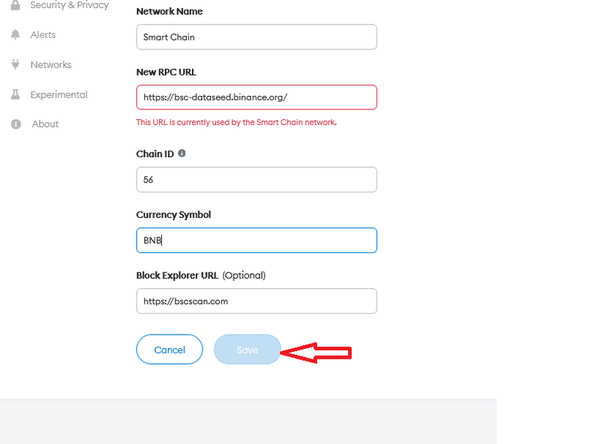Focus the Network Name input field
Screen dimensions: 600x444
pos(256,37)
